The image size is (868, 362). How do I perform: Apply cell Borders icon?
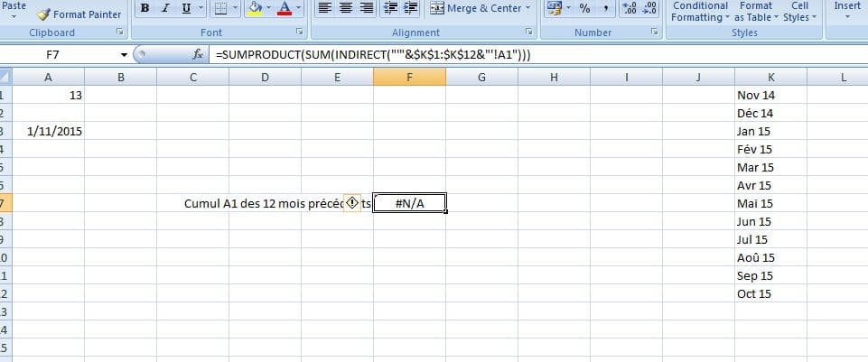point(220,8)
